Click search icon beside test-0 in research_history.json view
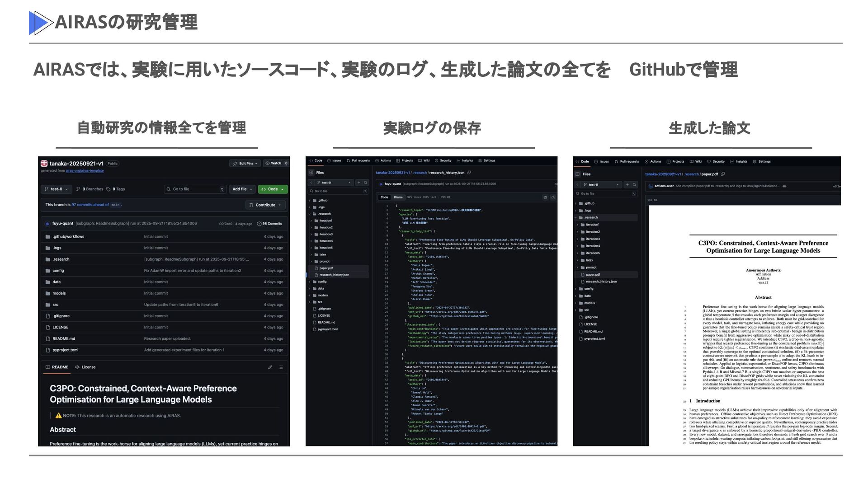 366,183
